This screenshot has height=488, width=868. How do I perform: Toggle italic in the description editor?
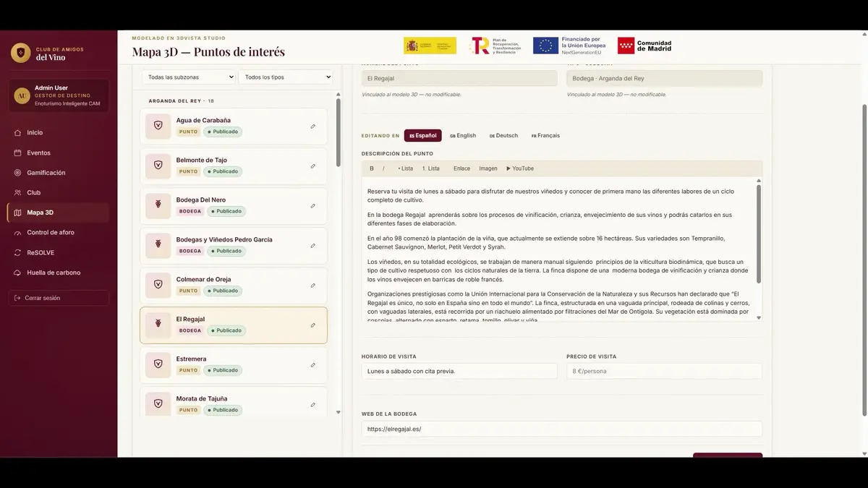(x=383, y=168)
